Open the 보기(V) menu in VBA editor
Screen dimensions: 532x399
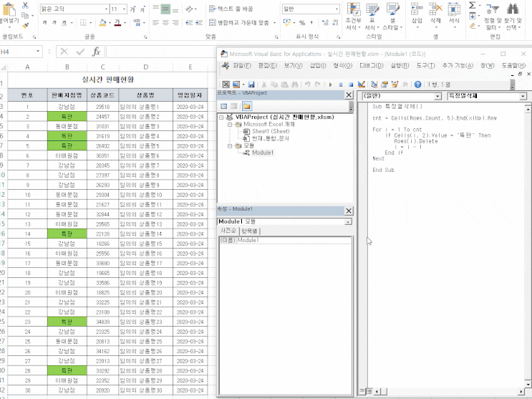(293, 65)
